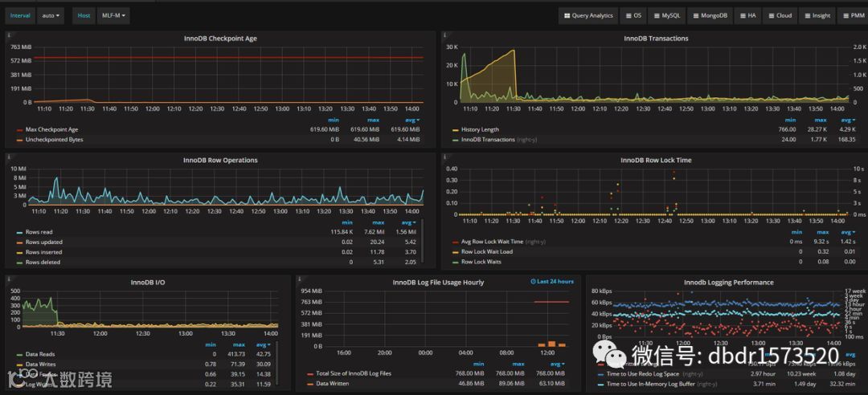Sort by avg column in Checkpoint Age legend
868x395 pixels.
[x=412, y=120]
